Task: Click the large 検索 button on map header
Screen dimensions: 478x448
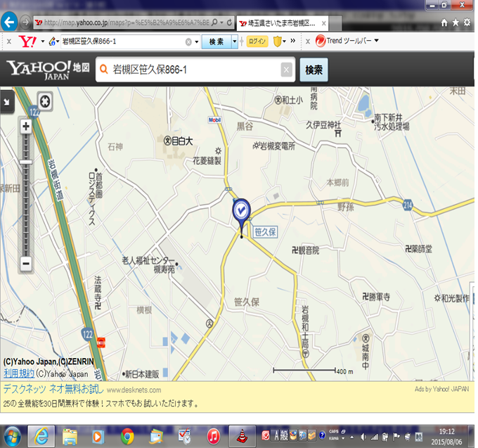Action: (314, 70)
